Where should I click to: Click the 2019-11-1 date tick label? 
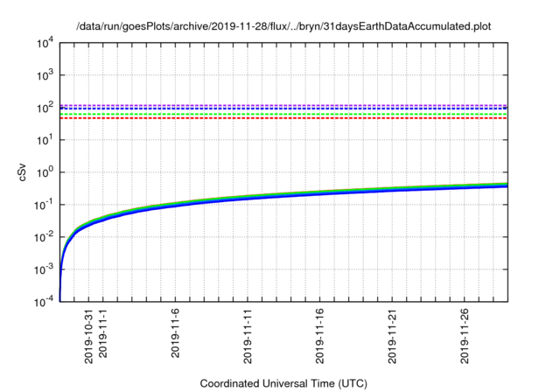pyautogui.click(x=103, y=333)
